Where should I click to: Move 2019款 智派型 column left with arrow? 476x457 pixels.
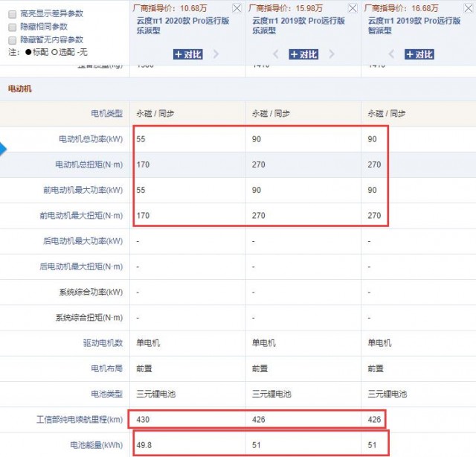(391, 54)
